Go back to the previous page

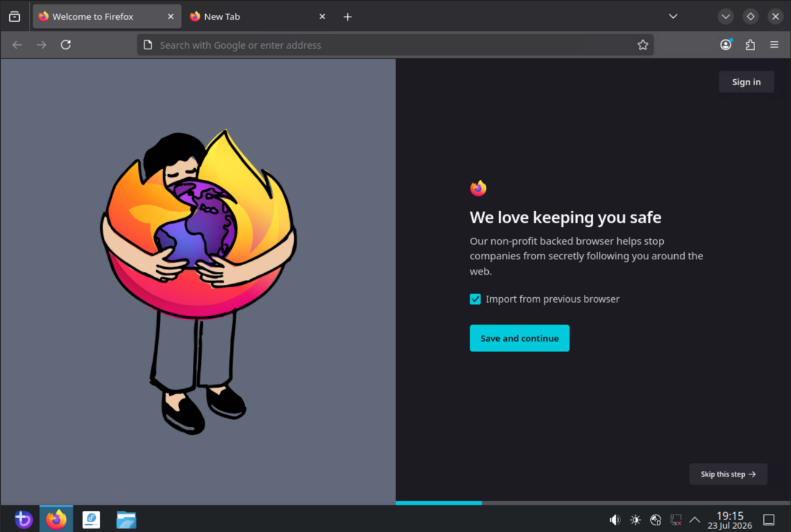click(17, 44)
